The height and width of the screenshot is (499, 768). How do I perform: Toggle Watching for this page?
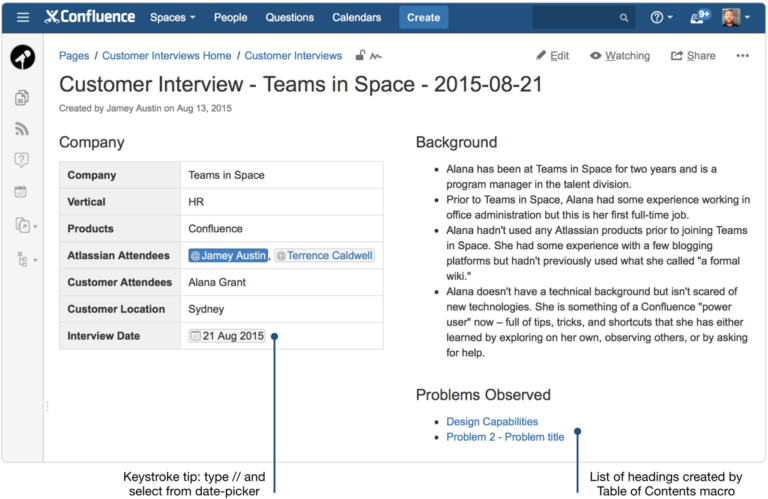tap(620, 56)
